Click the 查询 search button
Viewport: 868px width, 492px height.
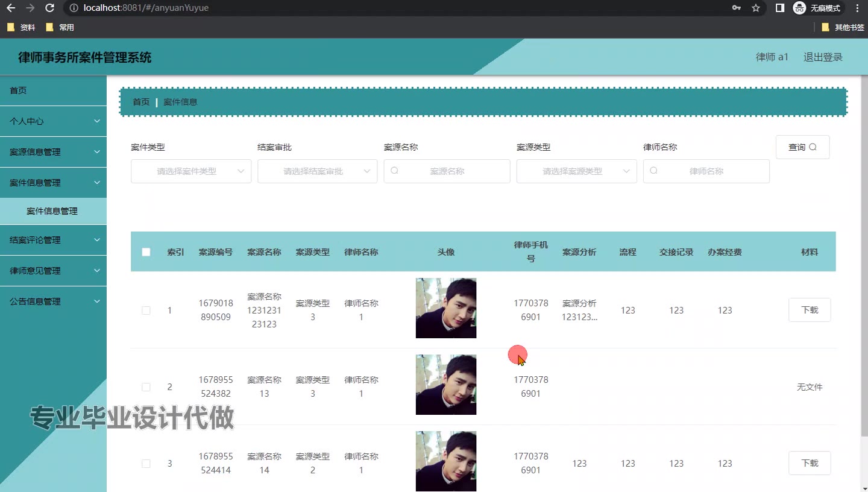coord(802,147)
